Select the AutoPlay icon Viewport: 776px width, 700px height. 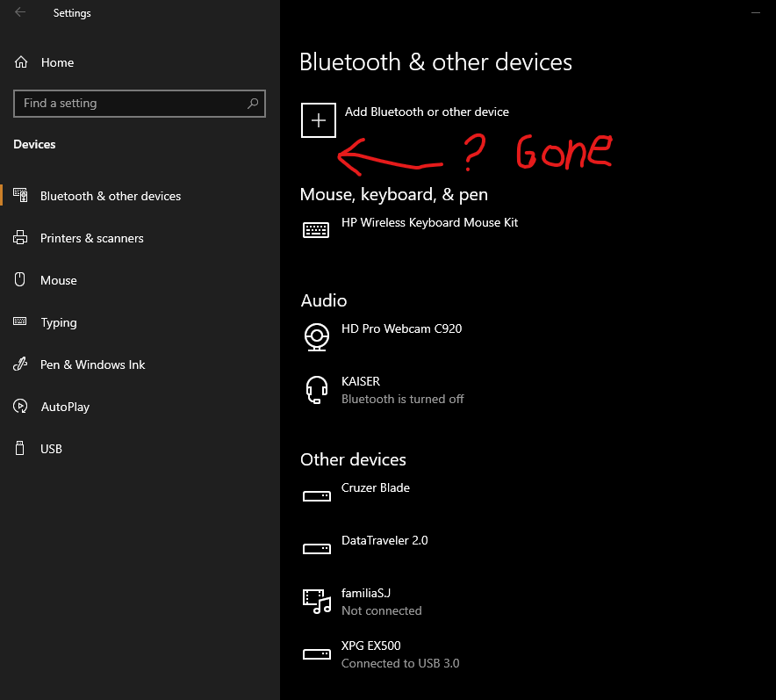(20, 407)
